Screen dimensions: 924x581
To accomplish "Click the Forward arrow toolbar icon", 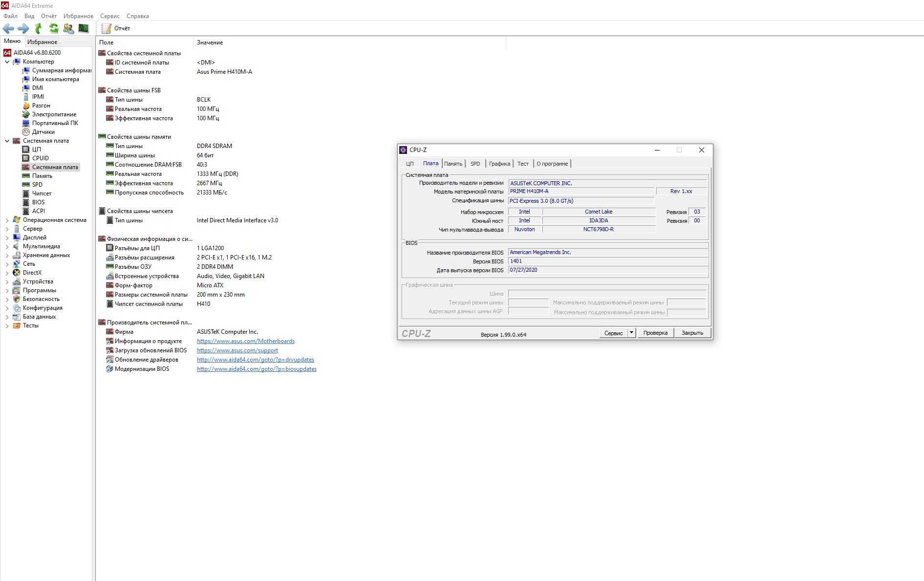I will click(x=23, y=28).
